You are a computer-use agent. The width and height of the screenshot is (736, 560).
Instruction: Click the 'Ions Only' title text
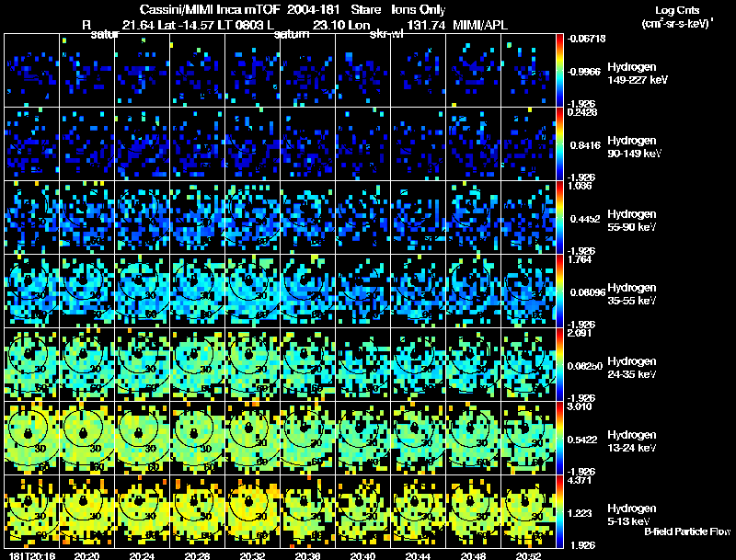tap(419, 9)
